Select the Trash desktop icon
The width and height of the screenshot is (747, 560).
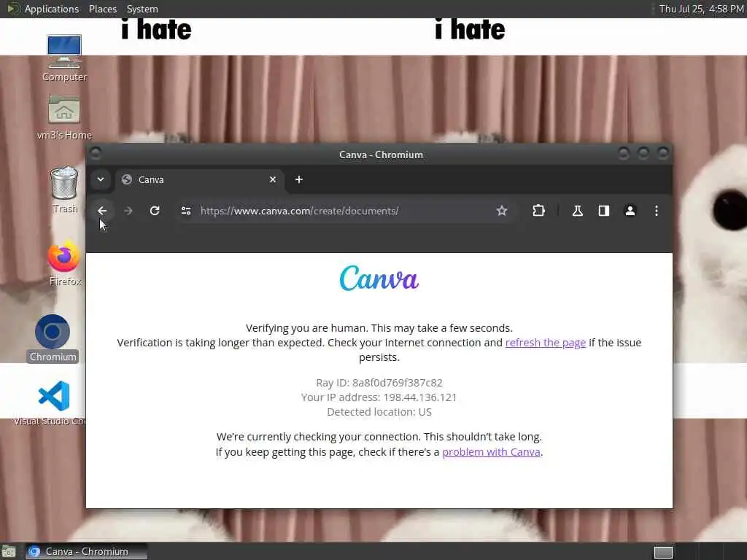tap(64, 190)
